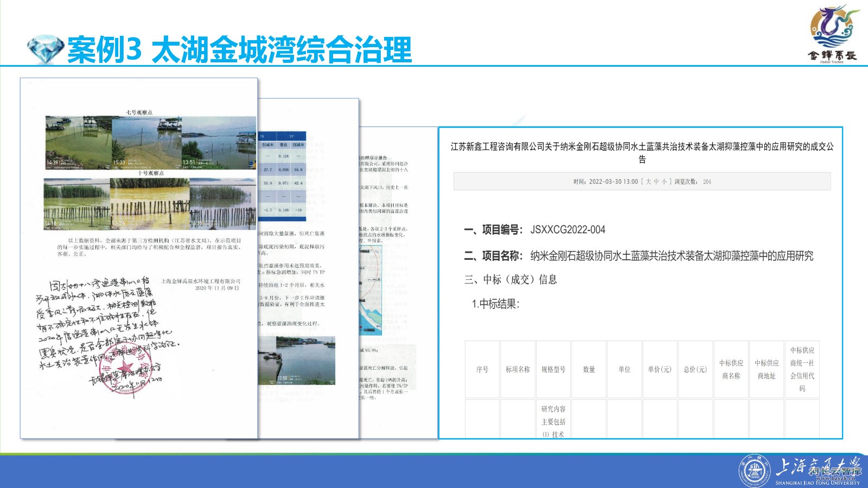Click the 13:50 photo in the second document

[305, 361]
